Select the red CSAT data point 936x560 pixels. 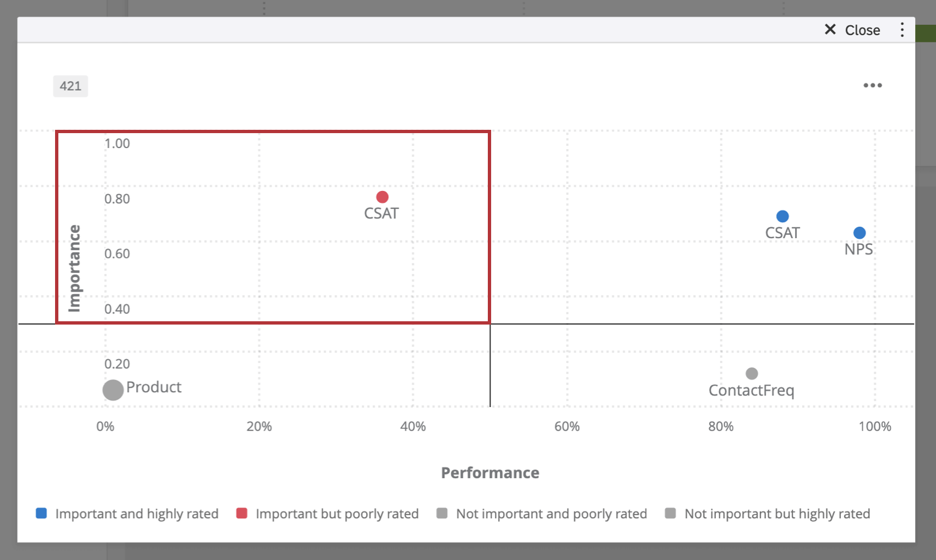382,196
